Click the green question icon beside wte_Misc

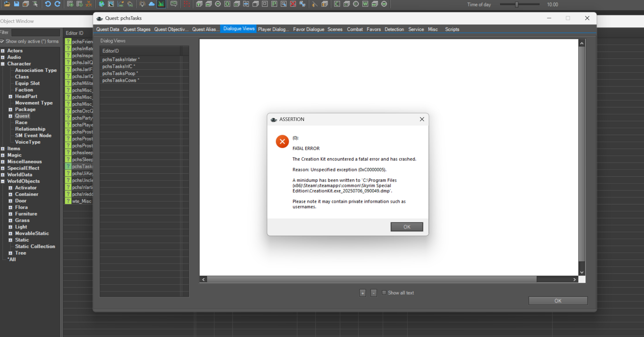[68, 201]
